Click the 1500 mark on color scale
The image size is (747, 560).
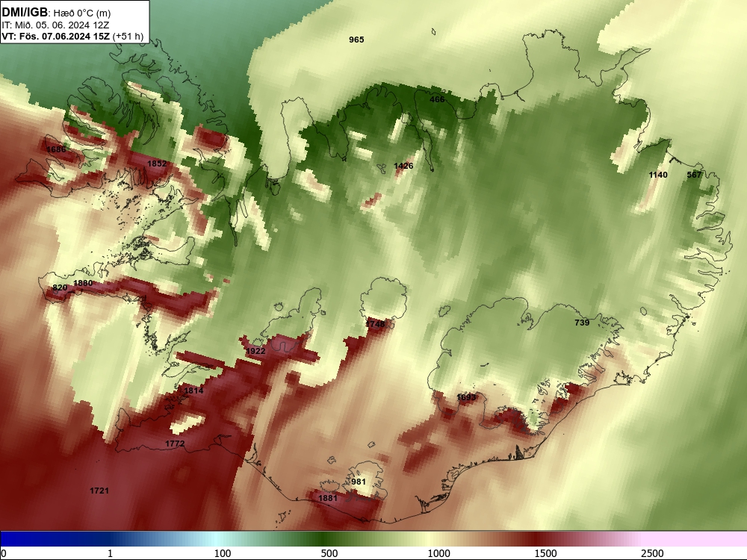(545, 553)
